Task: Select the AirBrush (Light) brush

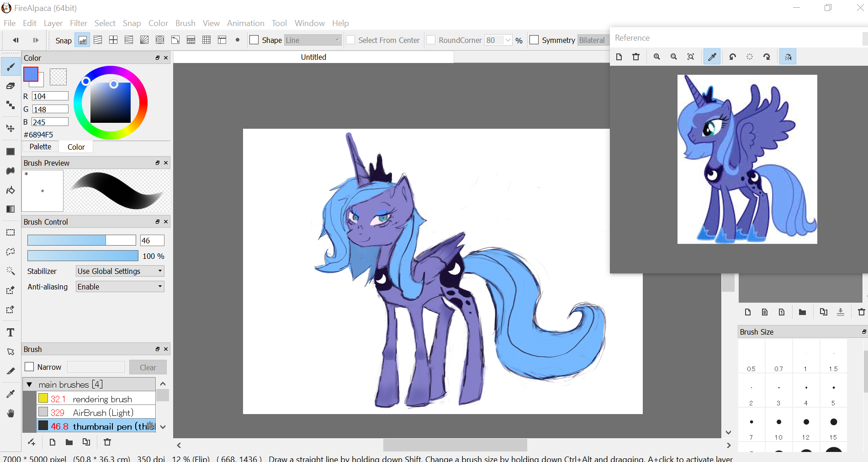Action: coord(96,412)
